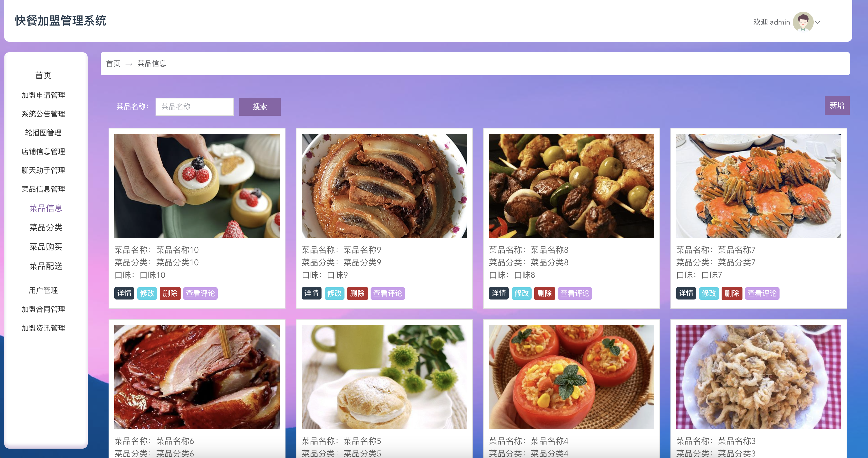
Task: Open 加盟申请管理 in the sidebar
Action: pos(43,95)
